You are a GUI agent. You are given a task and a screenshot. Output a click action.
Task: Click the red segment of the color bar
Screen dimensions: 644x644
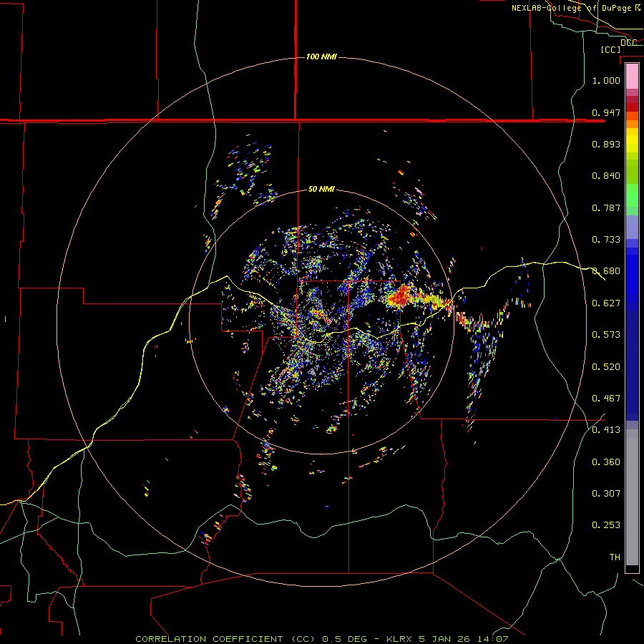632,107
